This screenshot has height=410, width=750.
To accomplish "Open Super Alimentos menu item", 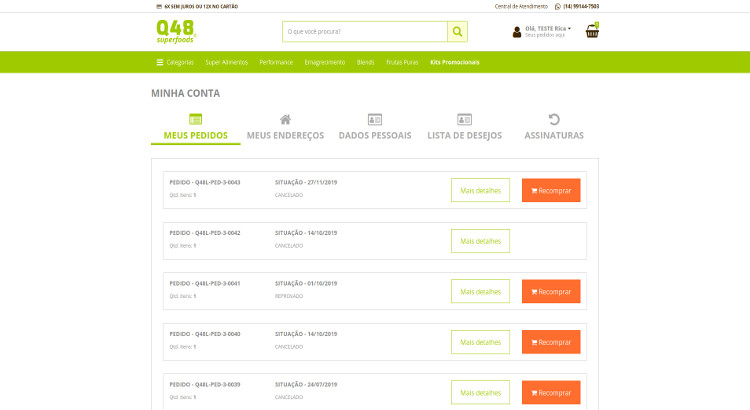I will click(227, 62).
